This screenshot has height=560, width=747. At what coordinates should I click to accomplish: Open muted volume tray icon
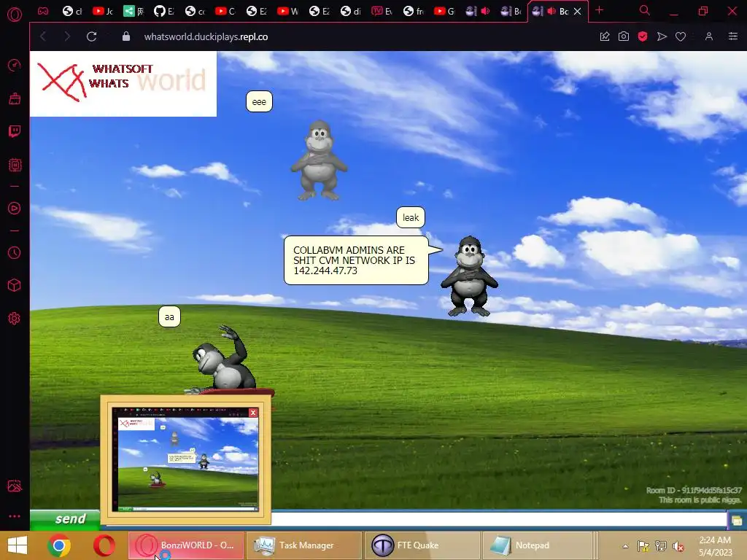[678, 546]
